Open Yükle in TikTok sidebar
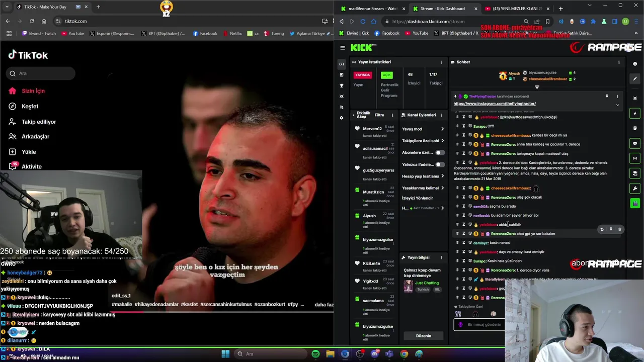644x362 pixels. coord(29,152)
